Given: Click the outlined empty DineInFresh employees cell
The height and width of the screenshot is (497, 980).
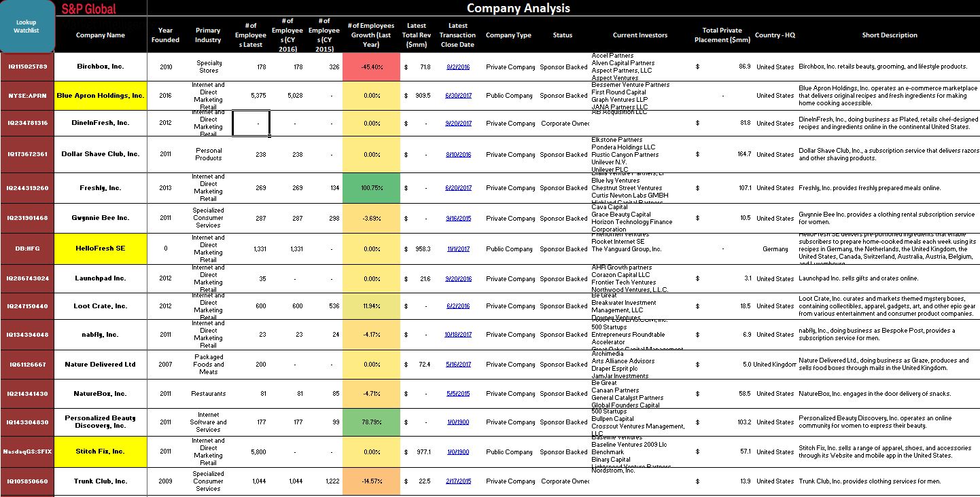Looking at the screenshot, I should [x=251, y=124].
